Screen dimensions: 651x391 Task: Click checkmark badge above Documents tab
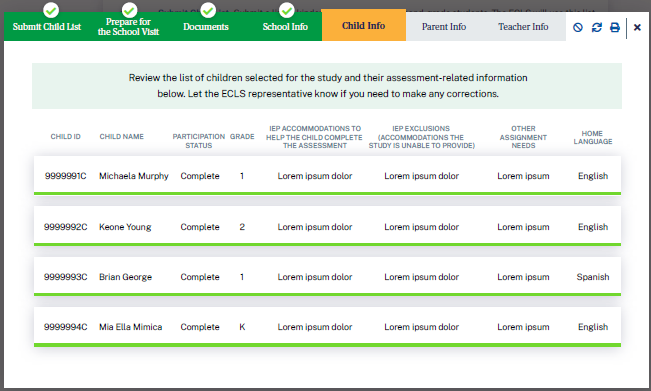click(208, 10)
